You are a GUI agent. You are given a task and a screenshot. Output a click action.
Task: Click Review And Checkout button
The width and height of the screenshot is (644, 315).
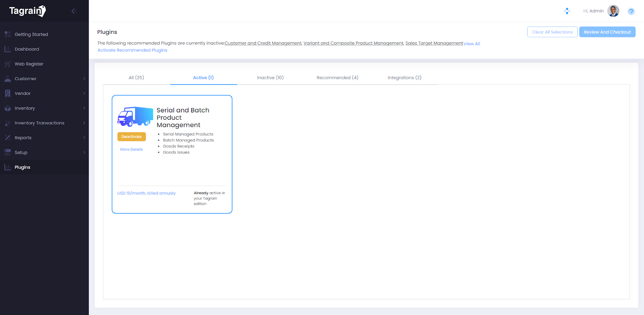tap(607, 32)
